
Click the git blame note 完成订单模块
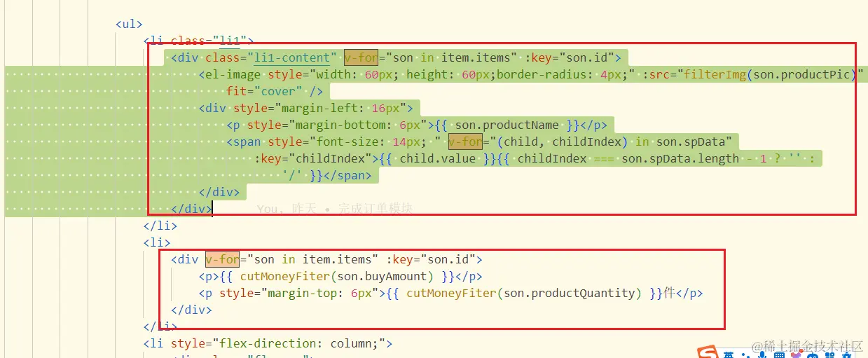375,209
